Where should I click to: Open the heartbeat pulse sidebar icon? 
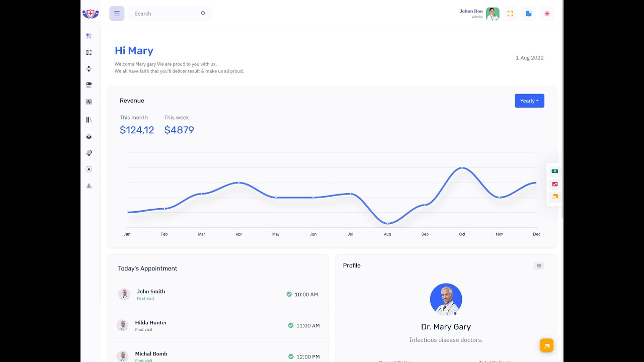point(89,102)
